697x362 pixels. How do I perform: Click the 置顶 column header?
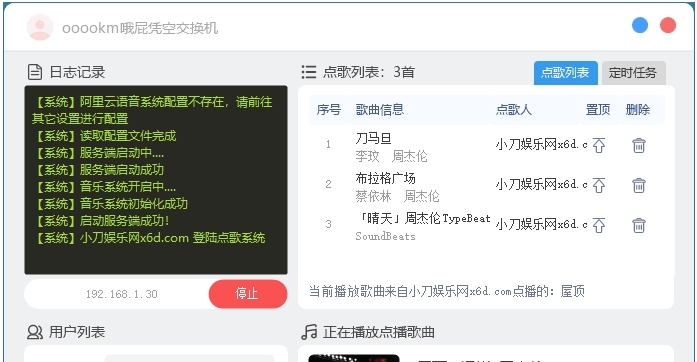point(598,109)
